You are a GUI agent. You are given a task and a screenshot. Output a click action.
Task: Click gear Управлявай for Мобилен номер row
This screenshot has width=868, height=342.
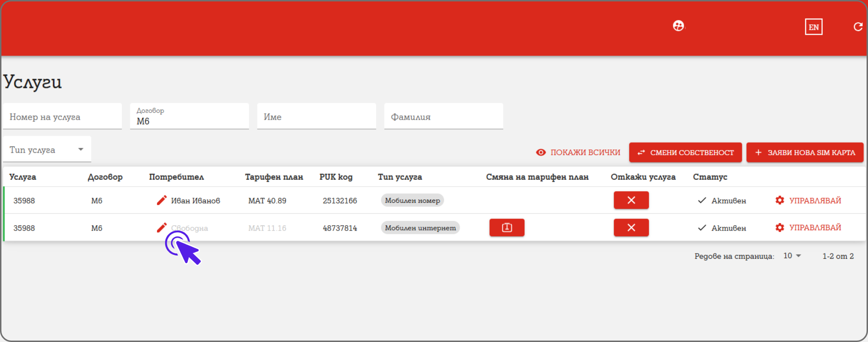[808, 200]
